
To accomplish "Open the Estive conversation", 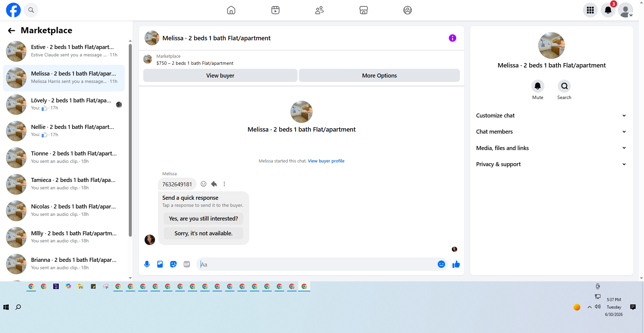I will click(64, 51).
